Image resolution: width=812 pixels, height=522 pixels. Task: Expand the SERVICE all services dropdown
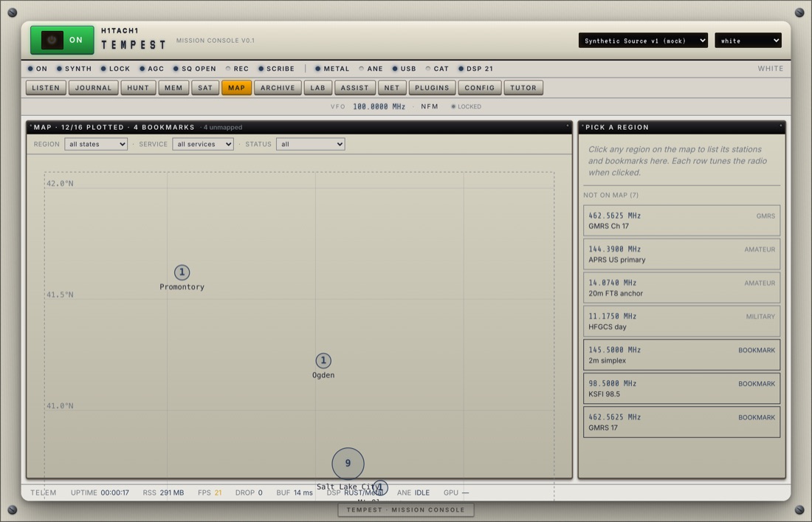pyautogui.click(x=203, y=144)
